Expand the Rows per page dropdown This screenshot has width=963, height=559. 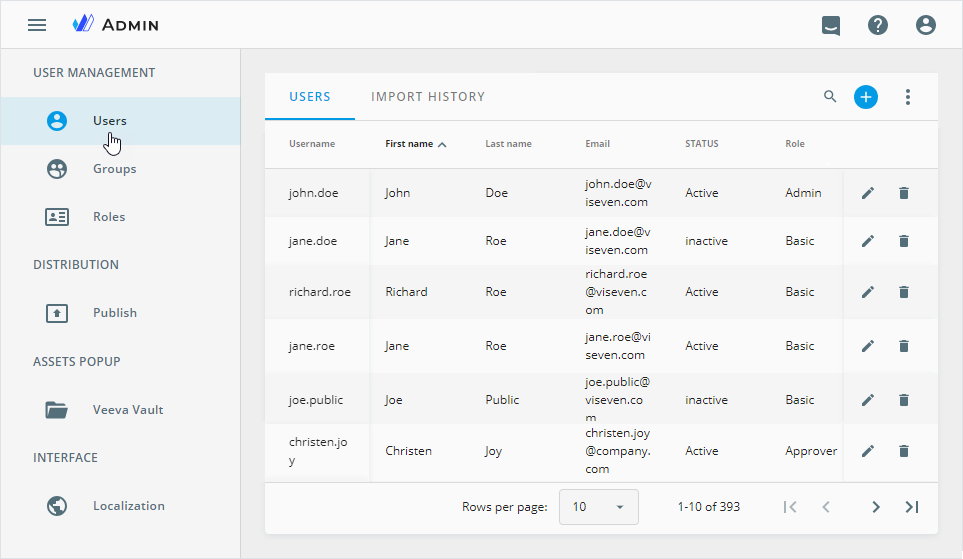[598, 507]
